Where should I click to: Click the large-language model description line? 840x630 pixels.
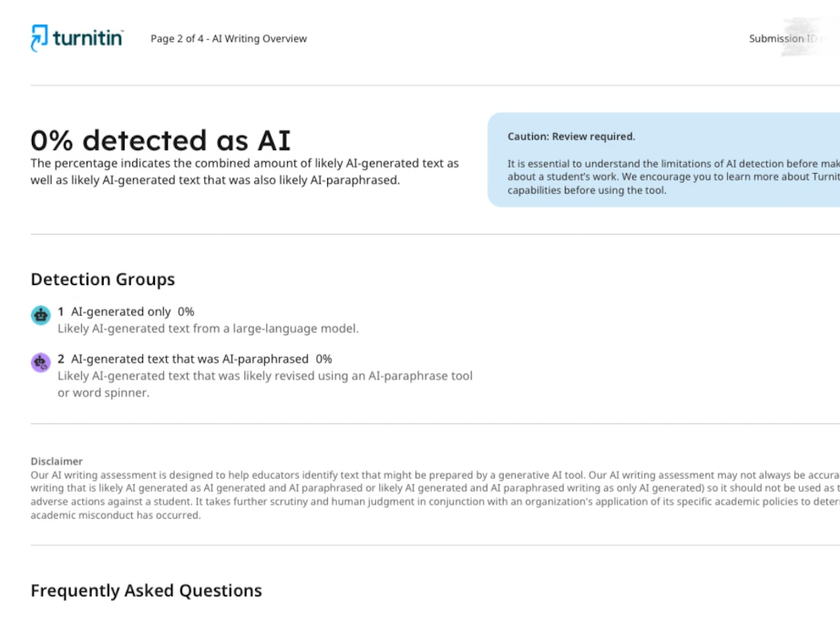click(208, 329)
